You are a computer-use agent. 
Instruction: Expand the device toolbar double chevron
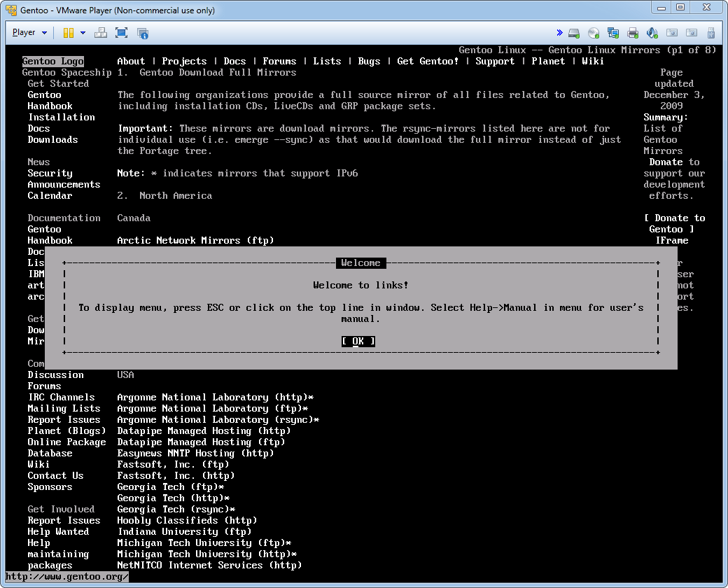pyautogui.click(x=559, y=32)
